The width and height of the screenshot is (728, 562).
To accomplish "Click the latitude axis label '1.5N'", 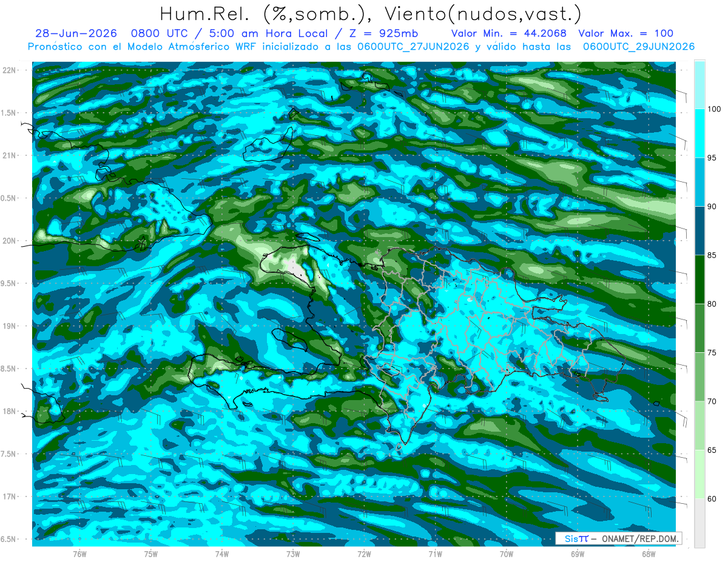I will point(9,113).
